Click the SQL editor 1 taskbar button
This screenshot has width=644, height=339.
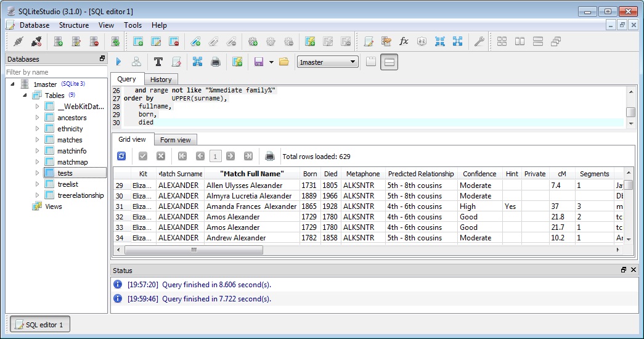click(40, 325)
